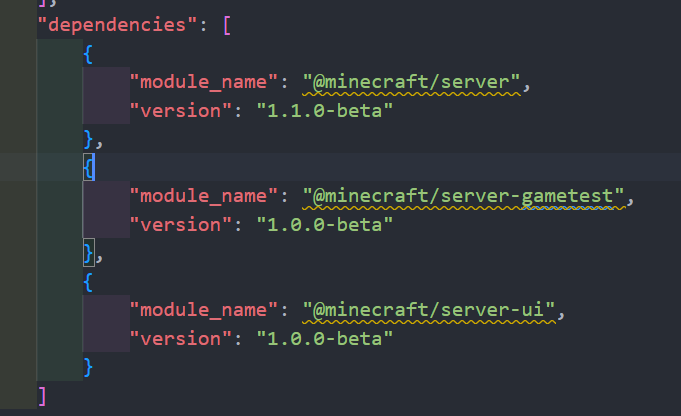
Task: Click the version key under server-ui line
Action: coord(181,339)
